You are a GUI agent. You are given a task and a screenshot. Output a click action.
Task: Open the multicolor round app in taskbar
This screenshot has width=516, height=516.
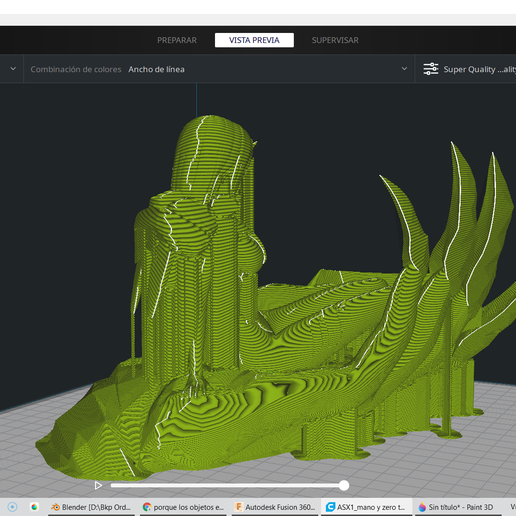[x=34, y=507]
